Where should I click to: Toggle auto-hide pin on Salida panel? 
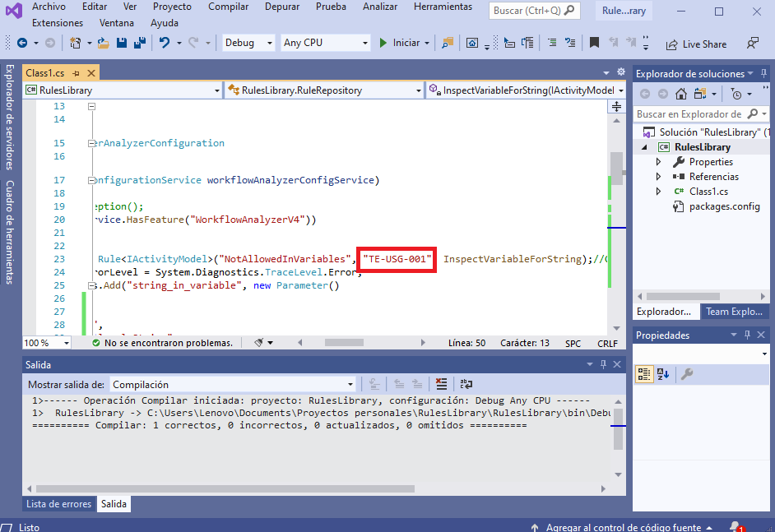603,364
